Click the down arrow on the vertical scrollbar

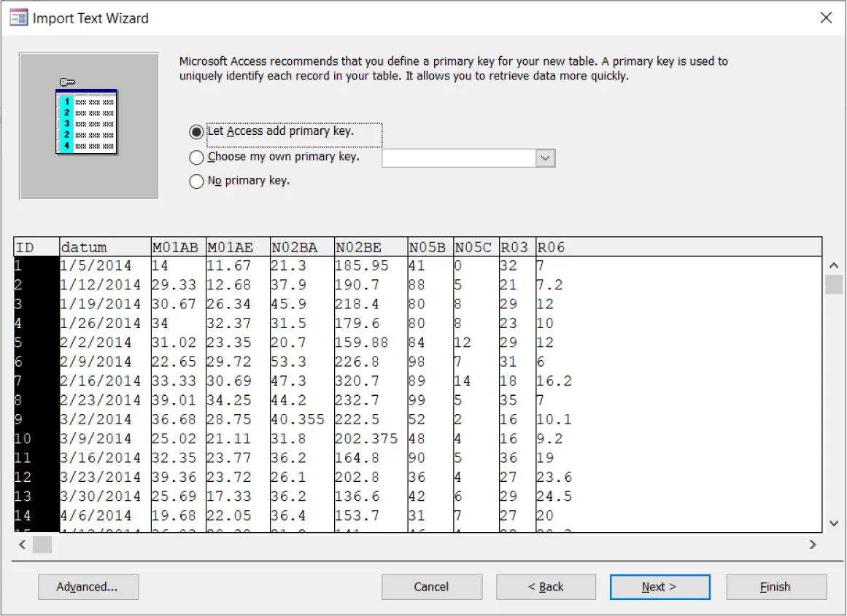834,523
